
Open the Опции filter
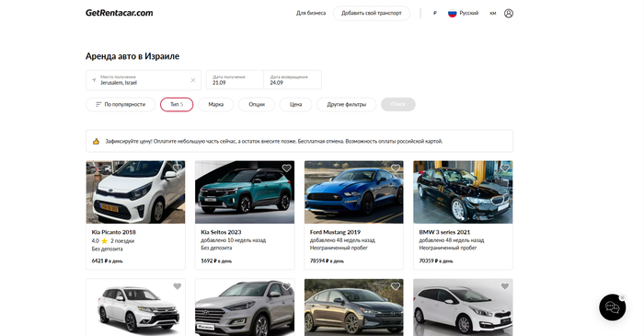pyautogui.click(x=257, y=104)
